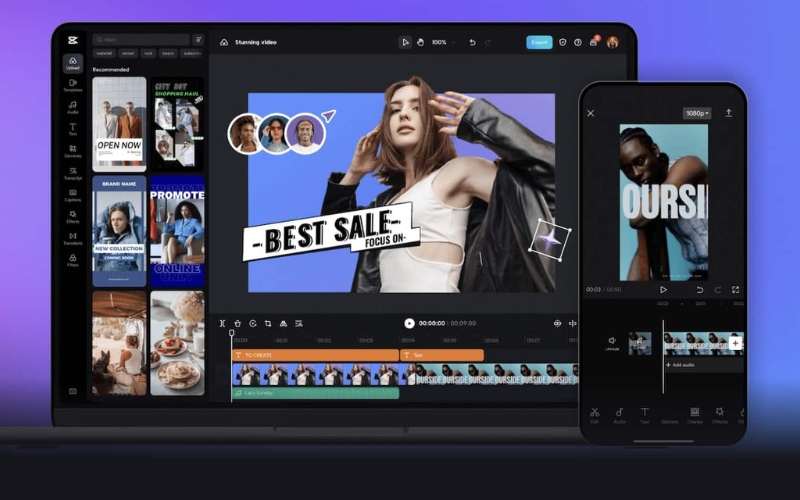800x500 pixels.
Task: Select the 'rock' search tag
Action: click(148, 53)
